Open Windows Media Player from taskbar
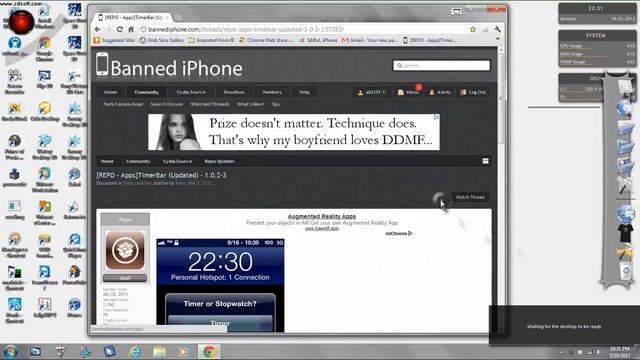The width and height of the screenshot is (640, 360). click(183, 351)
